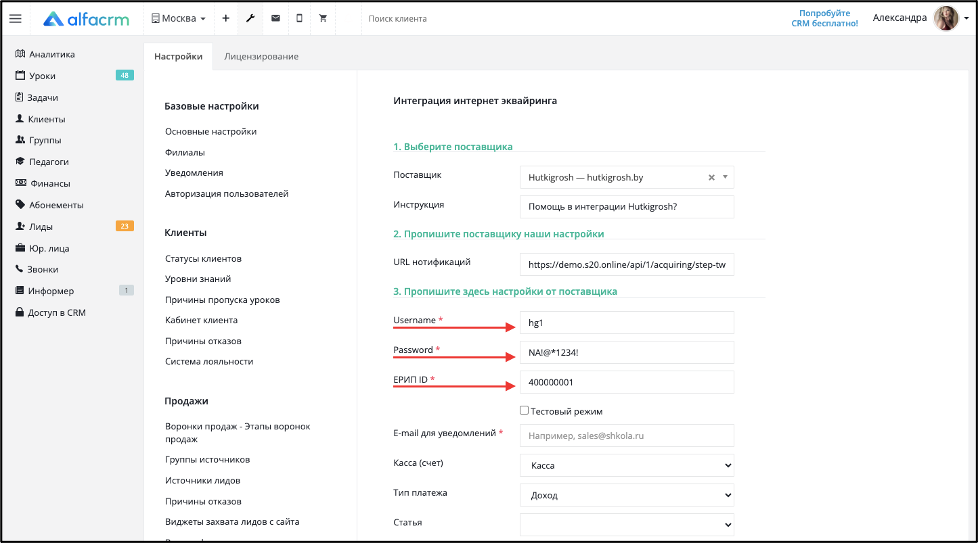Switch to the Лицензирование tab
The image size is (979, 543).
point(261,56)
